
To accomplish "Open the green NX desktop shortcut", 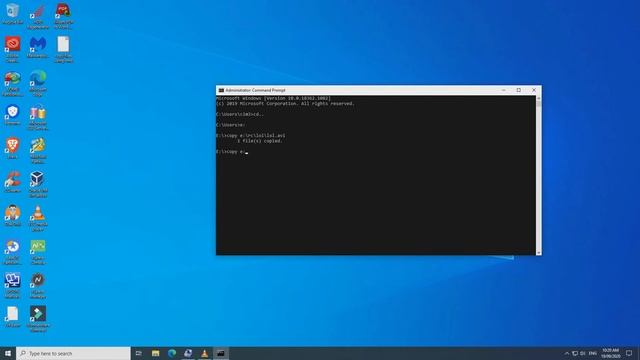I will coord(38,251).
